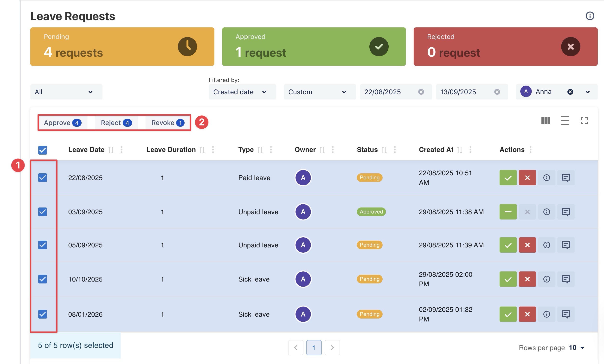
Task: Approve the 22/08/2025 paid leave request
Action: [508, 178]
